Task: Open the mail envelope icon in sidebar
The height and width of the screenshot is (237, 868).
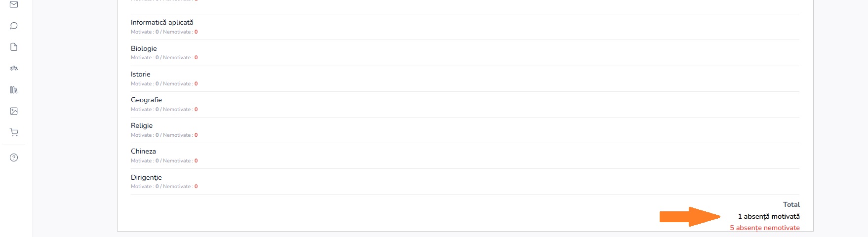Action: pyautogui.click(x=14, y=4)
